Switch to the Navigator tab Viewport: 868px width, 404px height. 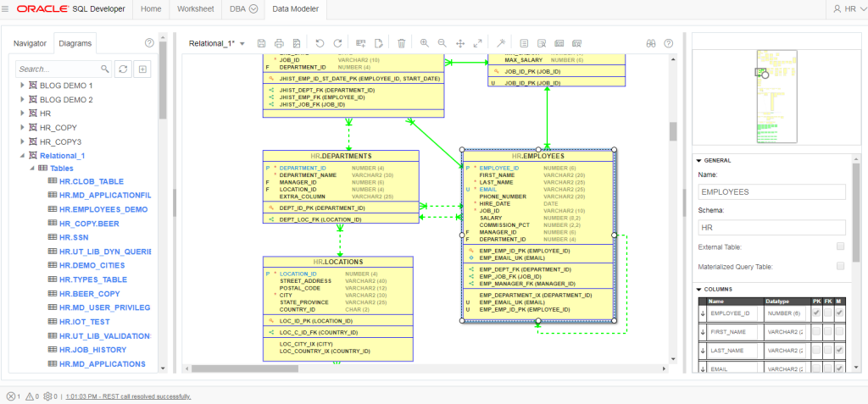tap(30, 43)
